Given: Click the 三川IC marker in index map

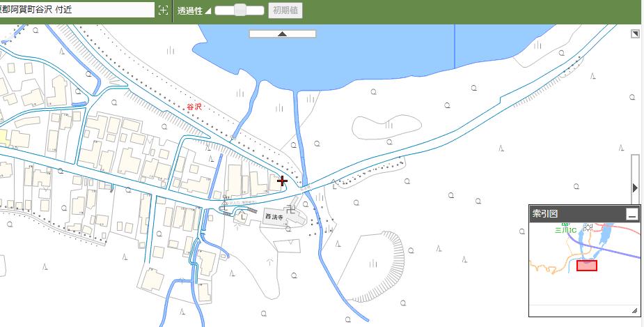Looking at the screenshot, I should coord(564,229).
